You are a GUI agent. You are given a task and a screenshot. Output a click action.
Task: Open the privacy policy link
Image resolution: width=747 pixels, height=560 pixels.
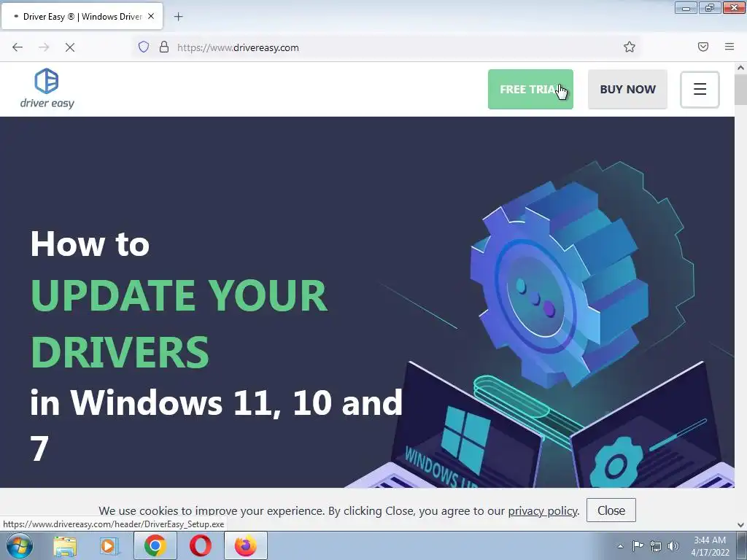543,510
